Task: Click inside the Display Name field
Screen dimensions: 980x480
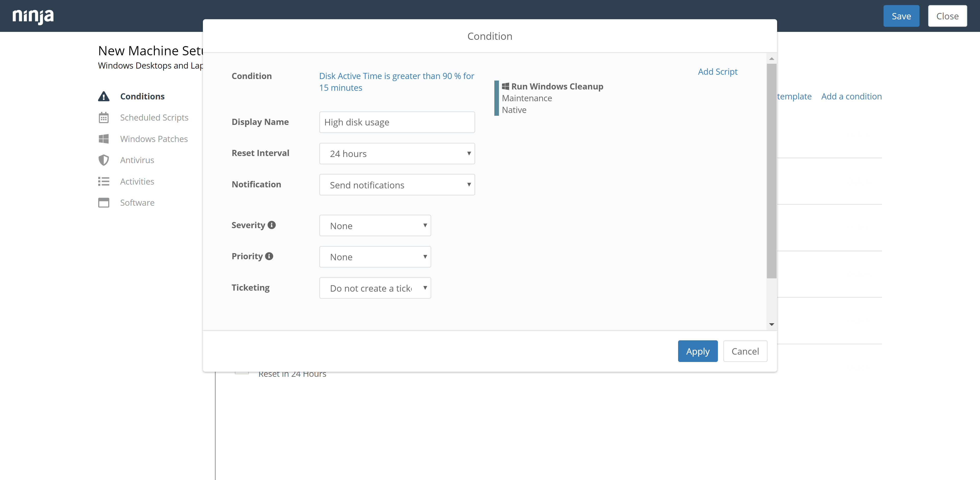Action: tap(397, 122)
